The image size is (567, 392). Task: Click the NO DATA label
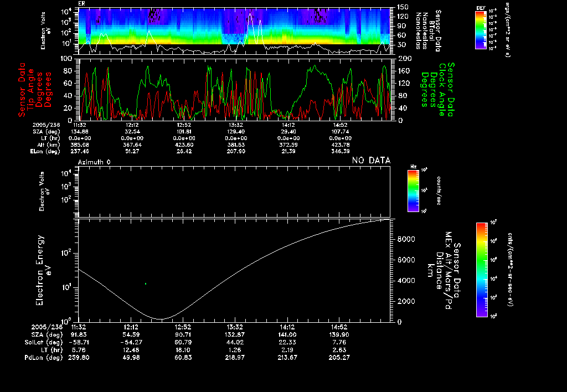(371, 161)
